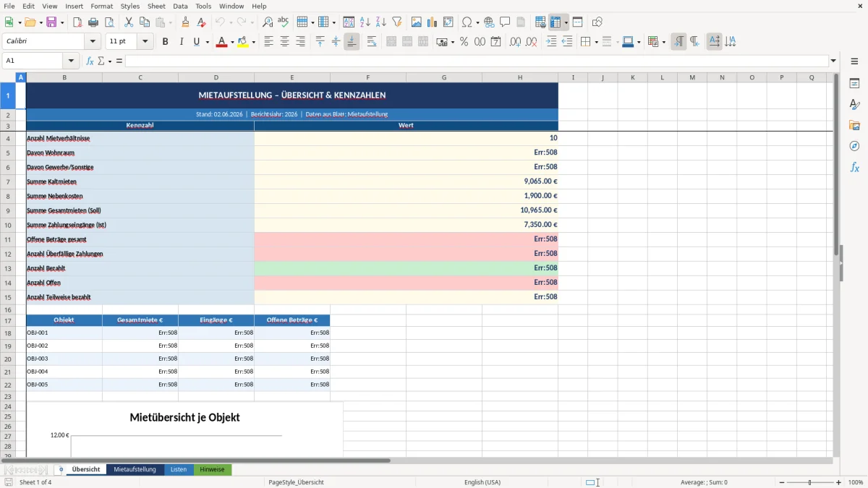Click the Sort Descending icon
Viewport: 868px width, 488px height.
pos(380,22)
